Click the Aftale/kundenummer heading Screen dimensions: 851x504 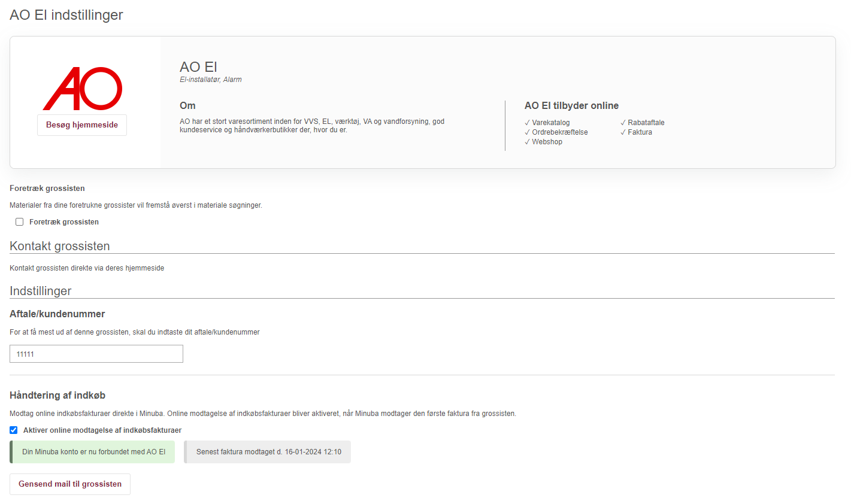pyautogui.click(x=57, y=314)
